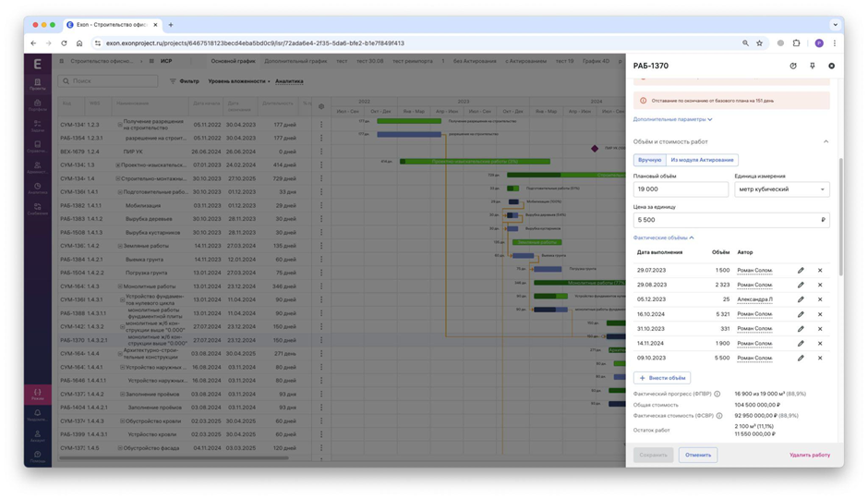Click the ПИР УК milestone diamond
This screenshot has width=868, height=499.
595,149
